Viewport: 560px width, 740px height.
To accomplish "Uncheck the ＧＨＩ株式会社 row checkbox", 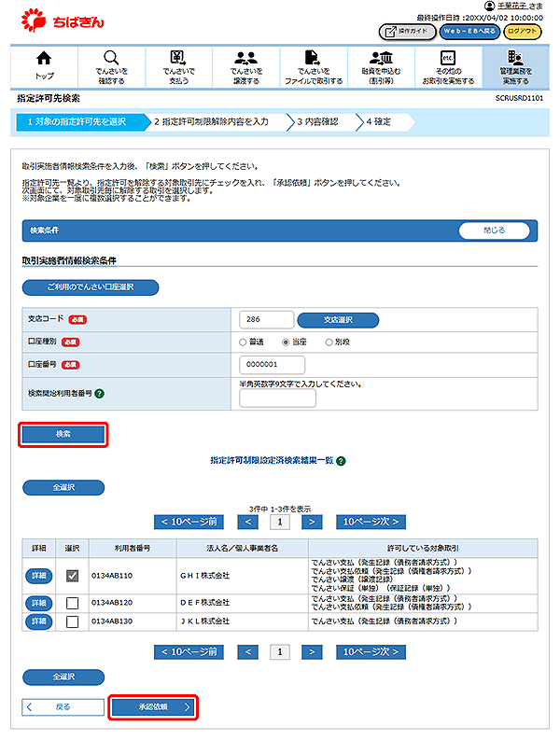I will click(x=72, y=576).
